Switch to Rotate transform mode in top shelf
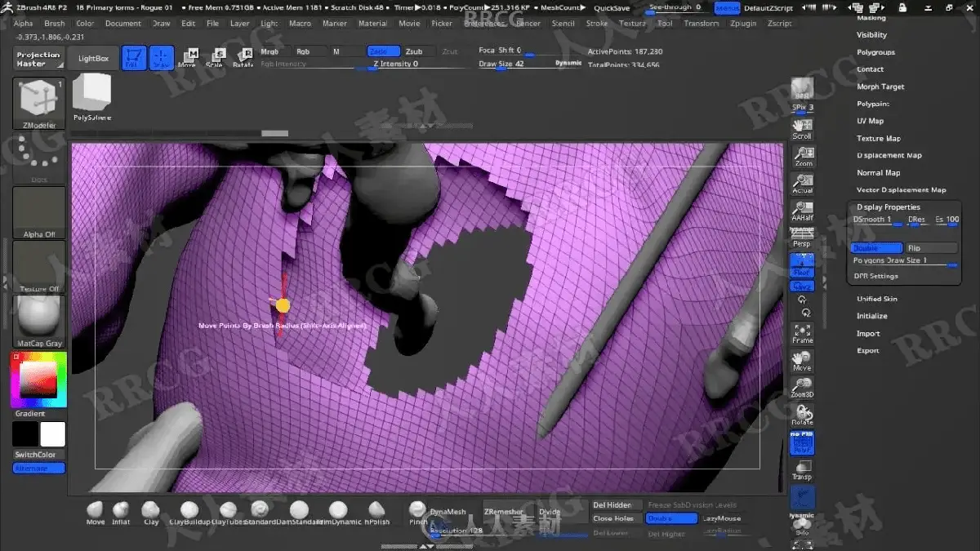The width and height of the screenshot is (980, 551). pos(243,58)
